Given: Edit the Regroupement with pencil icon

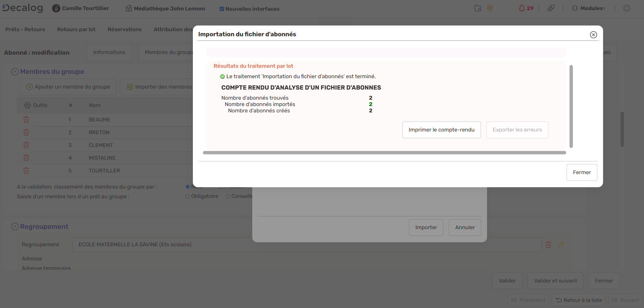Looking at the screenshot, I should (x=561, y=245).
